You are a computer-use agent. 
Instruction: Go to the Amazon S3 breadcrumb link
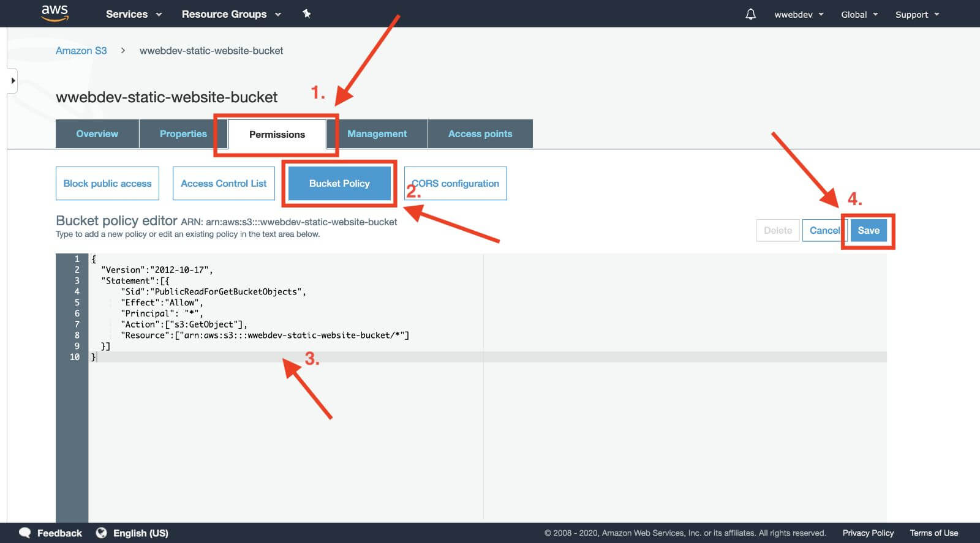pyautogui.click(x=81, y=51)
